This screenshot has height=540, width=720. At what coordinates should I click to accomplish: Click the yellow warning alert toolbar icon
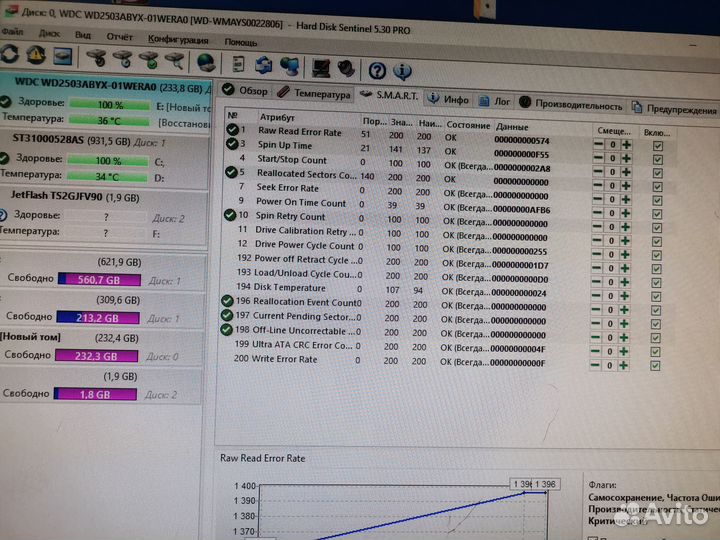click(35, 56)
